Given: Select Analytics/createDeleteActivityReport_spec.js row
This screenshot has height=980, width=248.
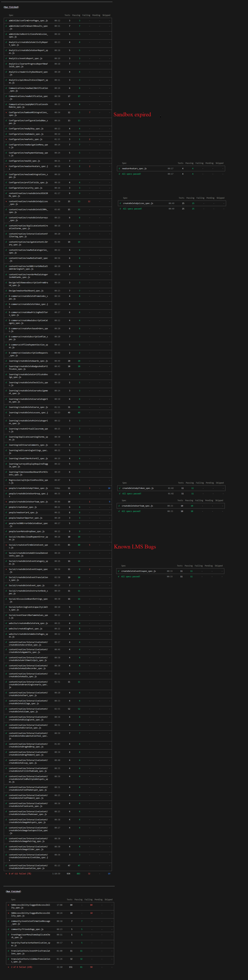Looking at the screenshot, I should click(x=58, y=43).
